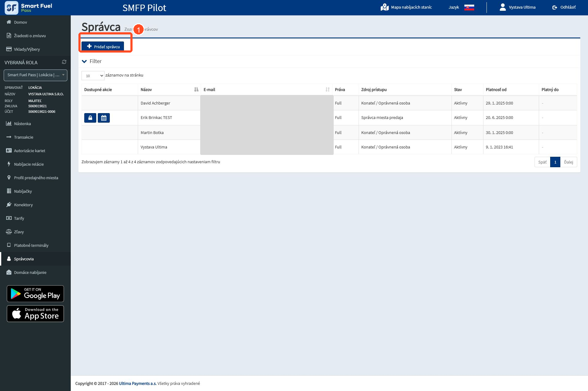Click the Pridať správcu button
Image resolution: width=588 pixels, height=391 pixels.
pyautogui.click(x=103, y=46)
